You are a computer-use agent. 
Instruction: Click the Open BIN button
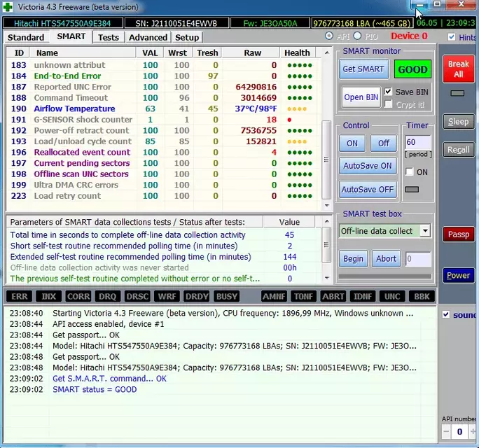pyautogui.click(x=361, y=97)
